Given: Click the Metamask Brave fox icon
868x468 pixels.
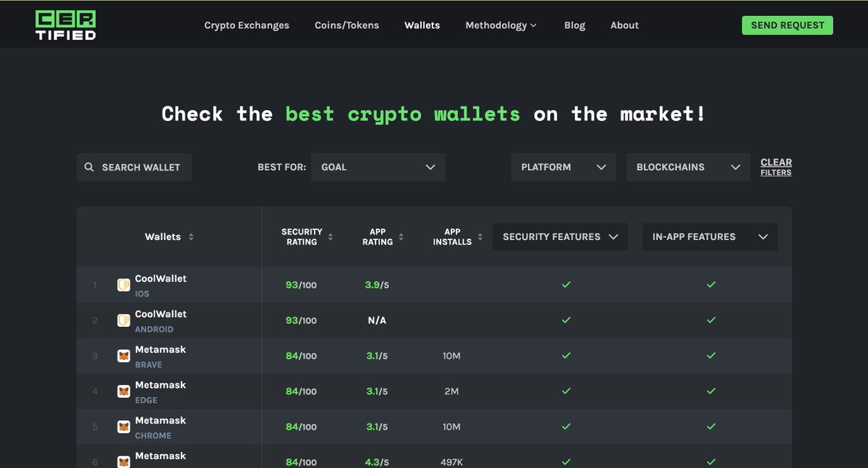Looking at the screenshot, I should [x=124, y=356].
